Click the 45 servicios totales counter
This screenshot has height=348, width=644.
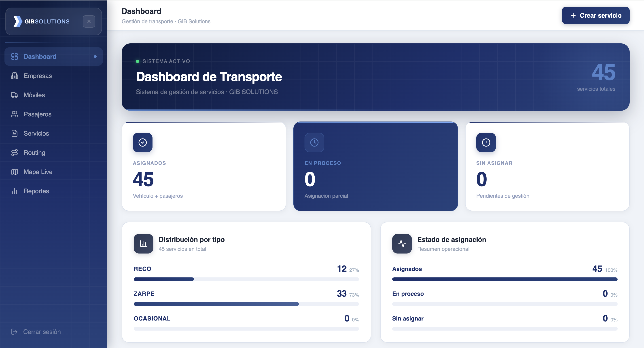pos(596,77)
